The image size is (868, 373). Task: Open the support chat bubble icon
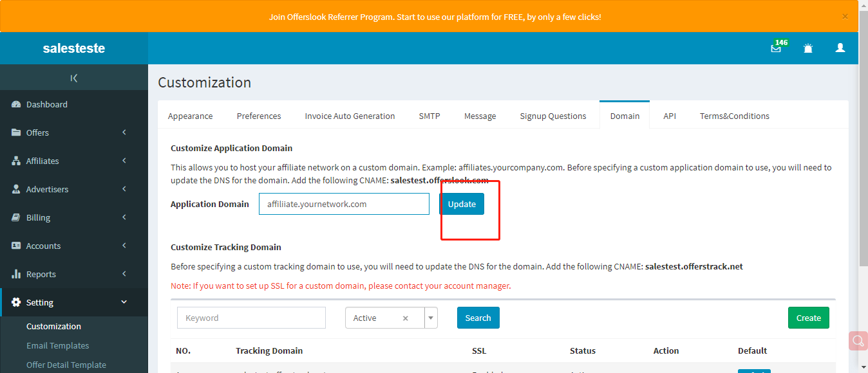coord(858,341)
